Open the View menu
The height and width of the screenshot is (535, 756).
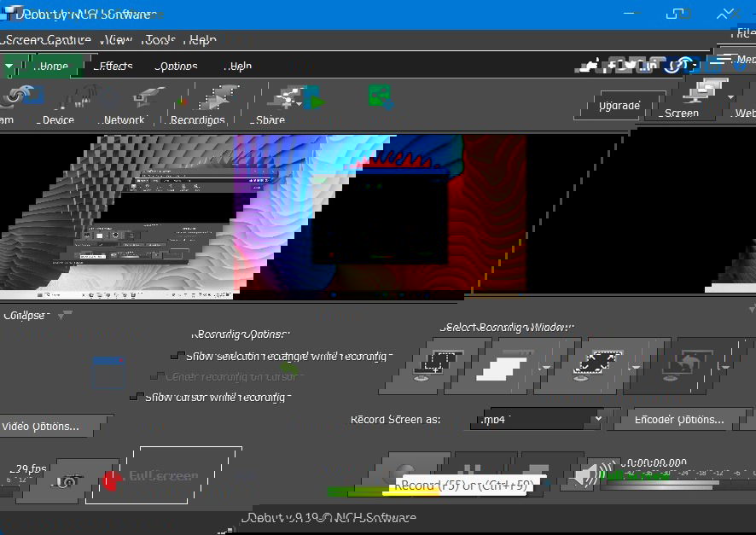(117, 40)
